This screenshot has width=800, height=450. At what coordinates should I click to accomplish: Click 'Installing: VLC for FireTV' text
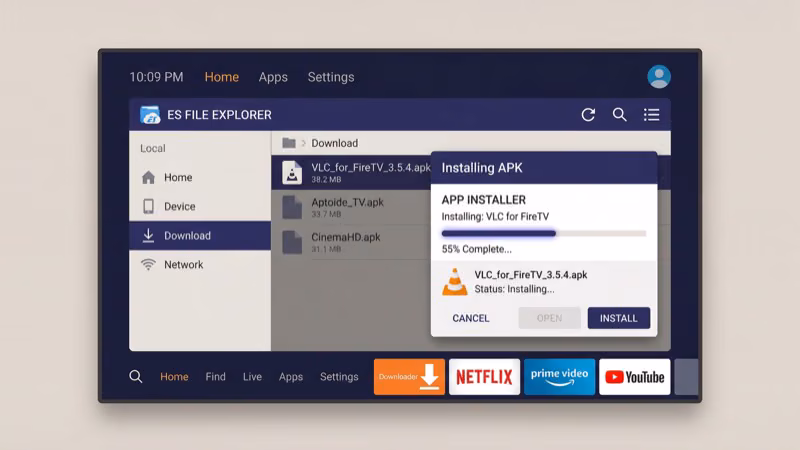[495, 216]
